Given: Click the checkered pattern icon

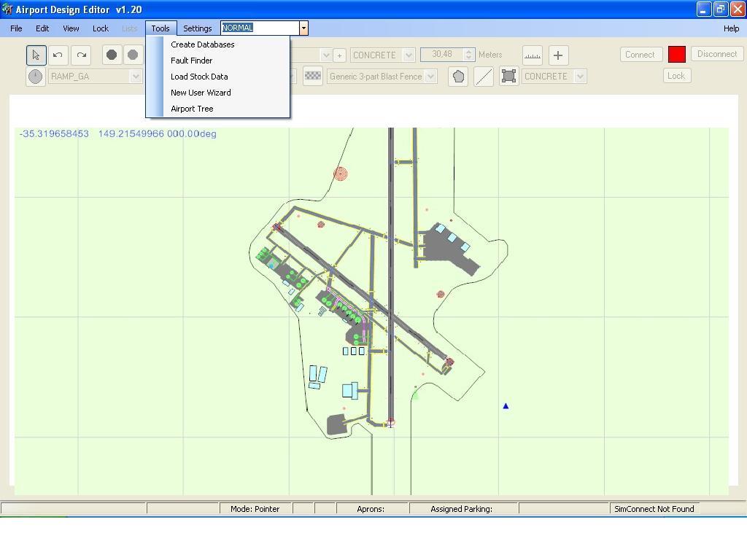Looking at the screenshot, I should 312,77.
